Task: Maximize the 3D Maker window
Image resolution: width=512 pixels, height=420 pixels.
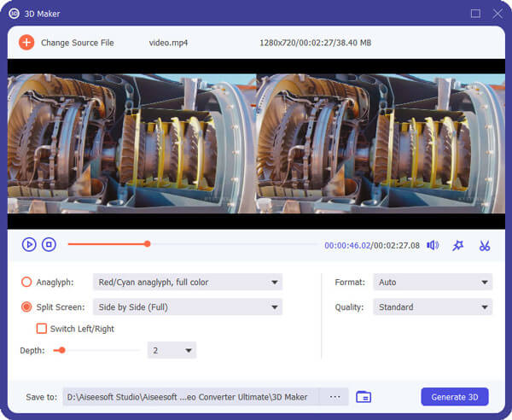Action: click(x=475, y=14)
